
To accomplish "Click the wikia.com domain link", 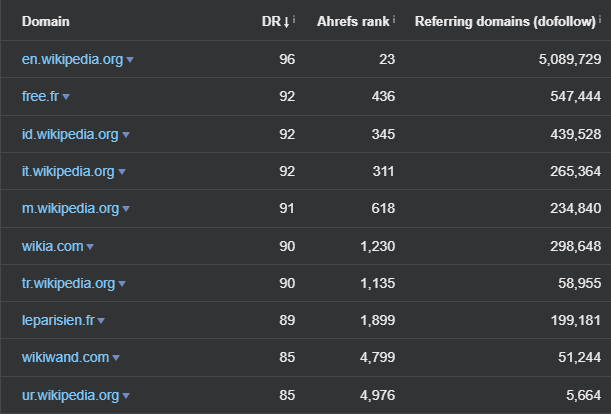I will (53, 246).
